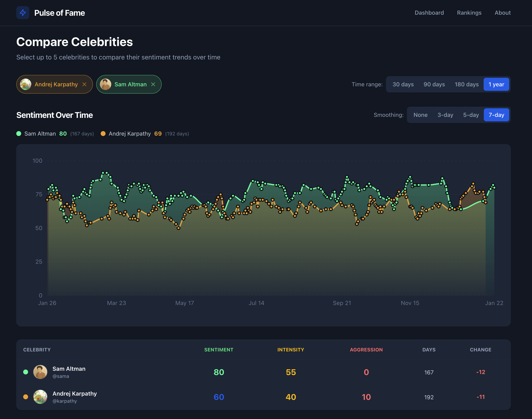Select the 30 days time range
The height and width of the screenshot is (419, 532).
pyautogui.click(x=403, y=84)
